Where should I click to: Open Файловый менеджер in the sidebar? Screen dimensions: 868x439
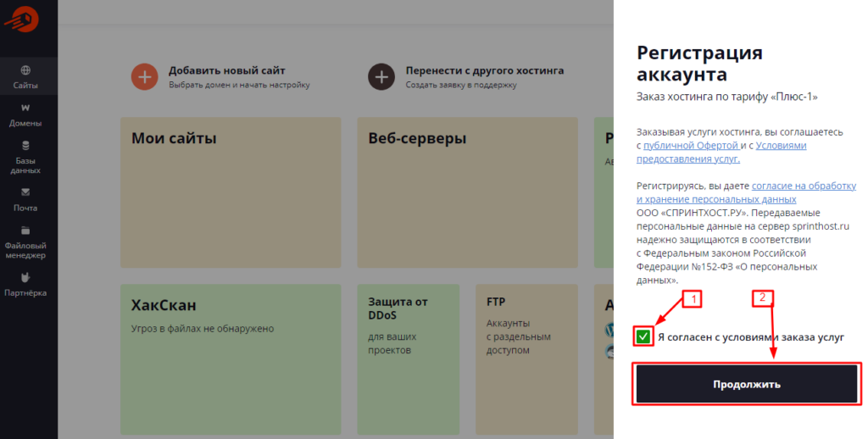pyautogui.click(x=25, y=242)
